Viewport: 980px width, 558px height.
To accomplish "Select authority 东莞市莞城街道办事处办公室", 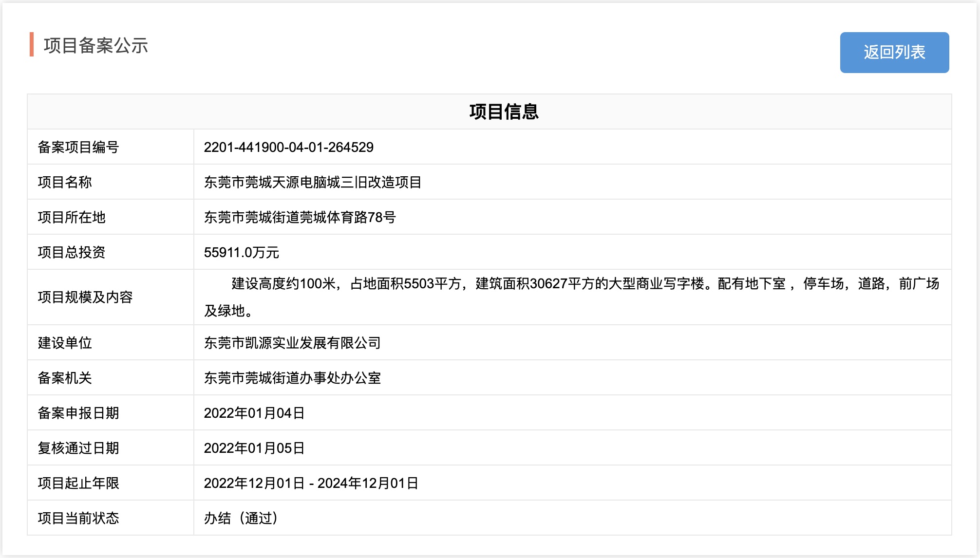I will [292, 378].
